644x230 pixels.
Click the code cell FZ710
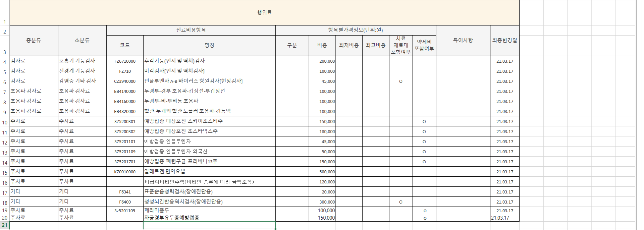pyautogui.click(x=125, y=71)
